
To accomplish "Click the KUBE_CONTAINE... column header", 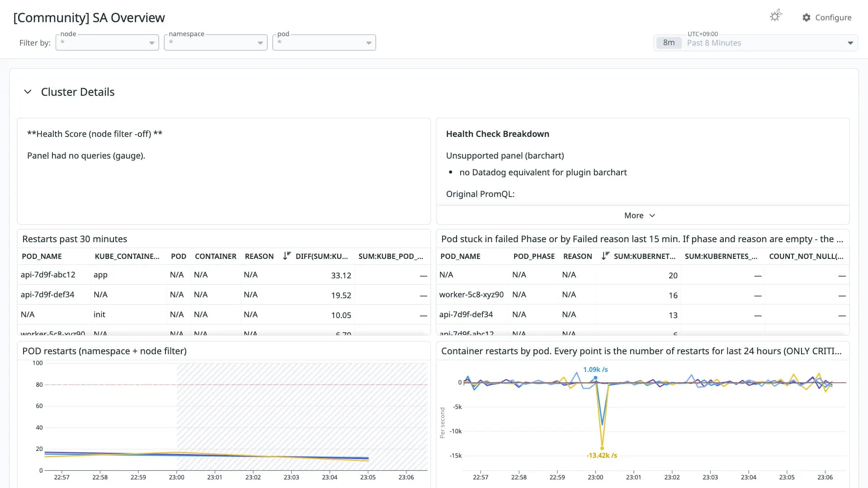I will pos(127,256).
